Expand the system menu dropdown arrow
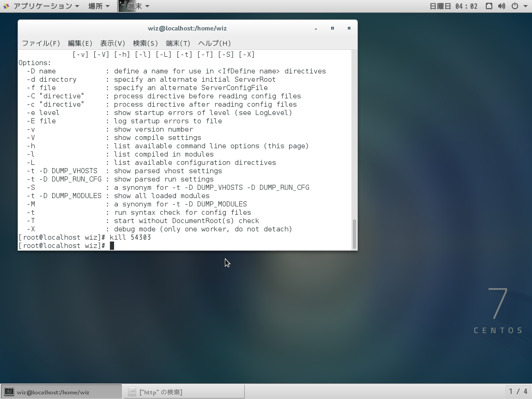Screen dimensions: 532x399 [525, 6]
